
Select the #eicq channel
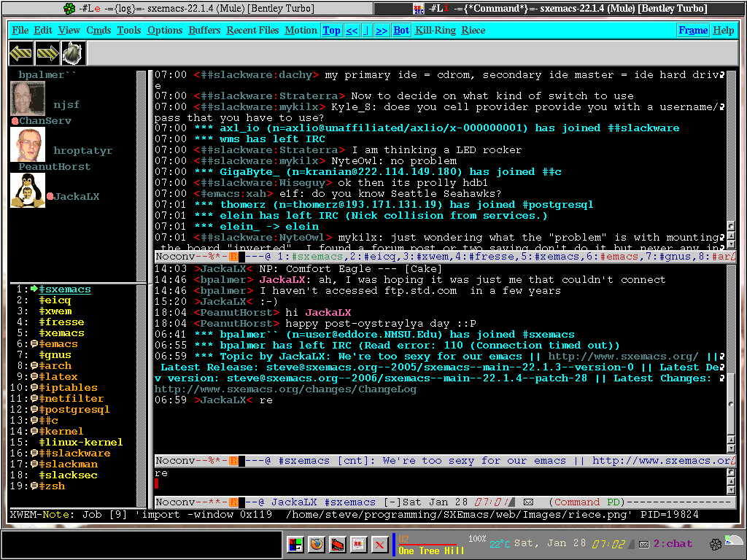pos(55,300)
